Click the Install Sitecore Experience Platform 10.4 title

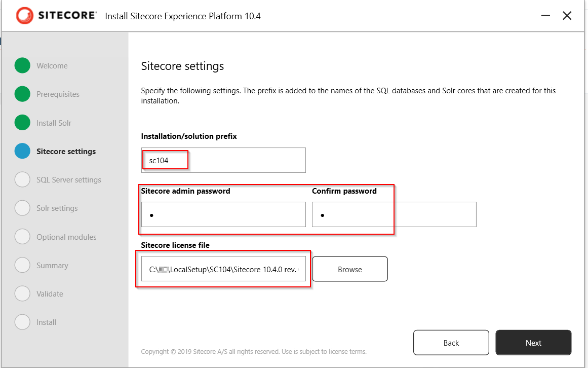pyautogui.click(x=183, y=16)
